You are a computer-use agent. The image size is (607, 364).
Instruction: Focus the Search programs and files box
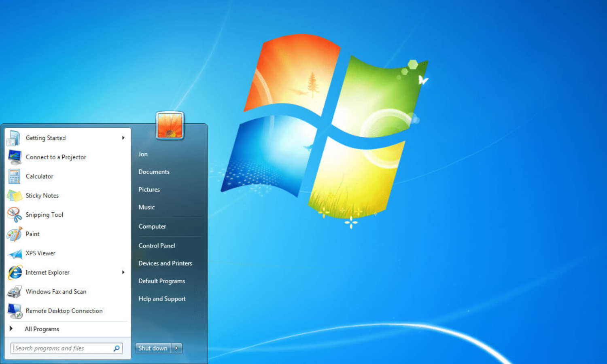[x=63, y=348]
